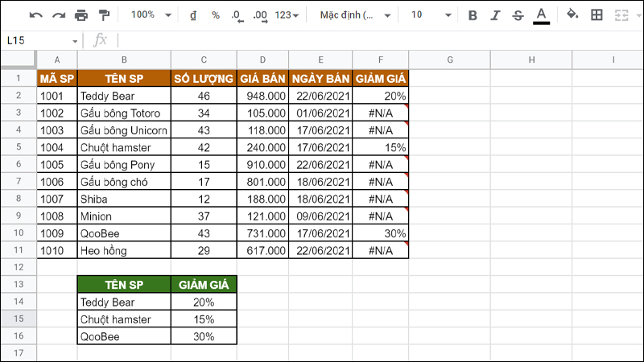Open the 123 number formats dropdown
The height and width of the screenshot is (362, 644).
287,15
